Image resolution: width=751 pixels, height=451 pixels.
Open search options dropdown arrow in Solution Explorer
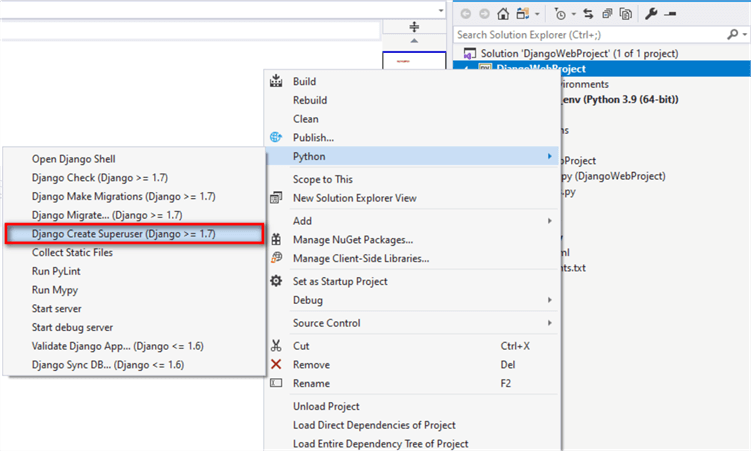[x=744, y=34]
